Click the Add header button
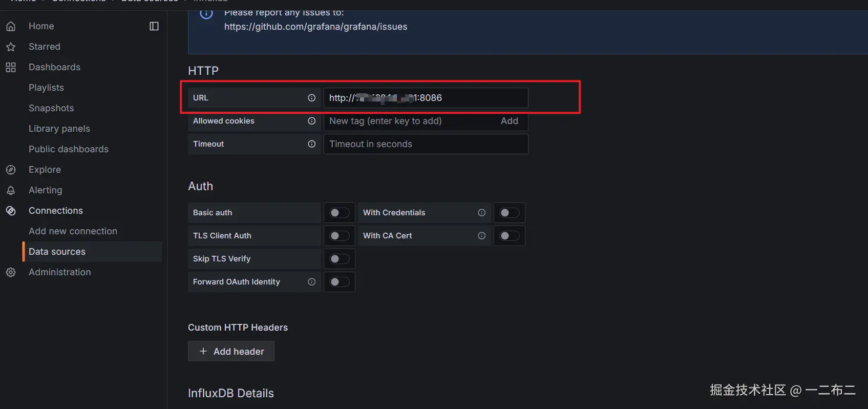This screenshot has width=868, height=409. (231, 351)
